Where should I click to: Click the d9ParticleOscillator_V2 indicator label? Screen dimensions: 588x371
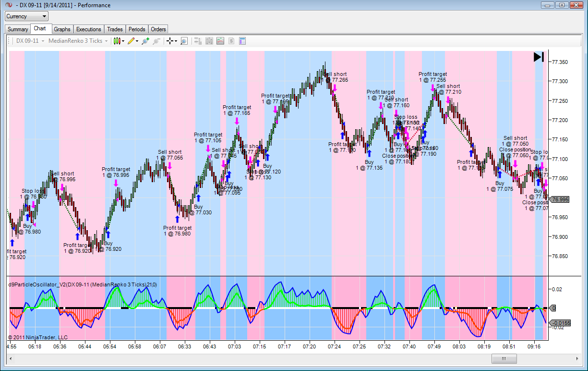click(83, 284)
